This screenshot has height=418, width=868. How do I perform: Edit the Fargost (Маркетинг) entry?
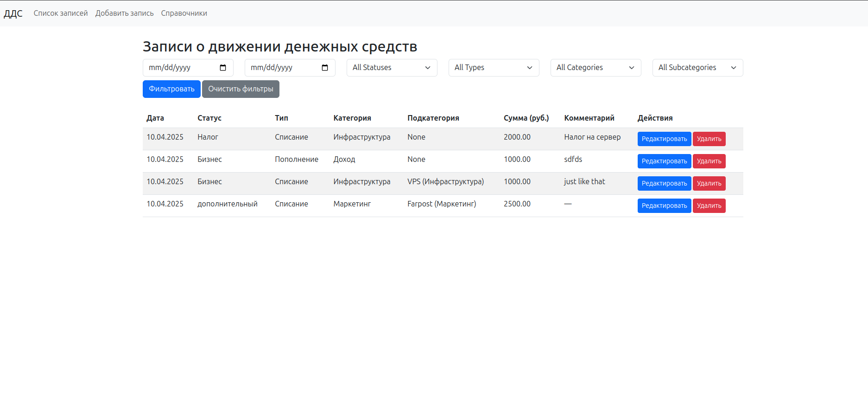[x=664, y=206]
